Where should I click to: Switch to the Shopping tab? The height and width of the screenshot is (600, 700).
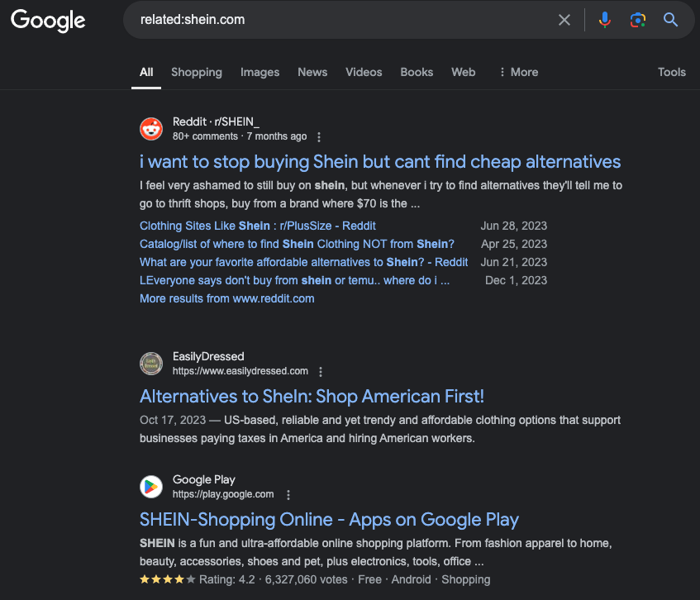pos(197,72)
